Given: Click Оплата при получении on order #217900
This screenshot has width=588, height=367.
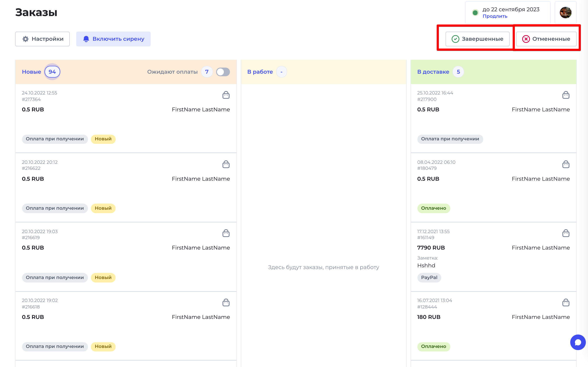Looking at the screenshot, I should 450,139.
